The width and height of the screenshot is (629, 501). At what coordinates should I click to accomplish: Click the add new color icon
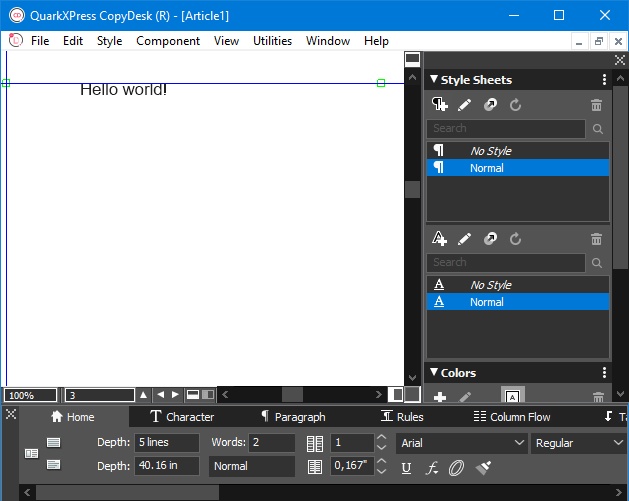[439, 397]
